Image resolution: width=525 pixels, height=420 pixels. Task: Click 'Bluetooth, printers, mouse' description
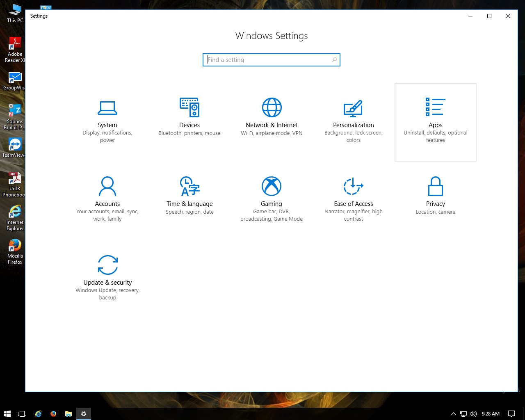189,133
